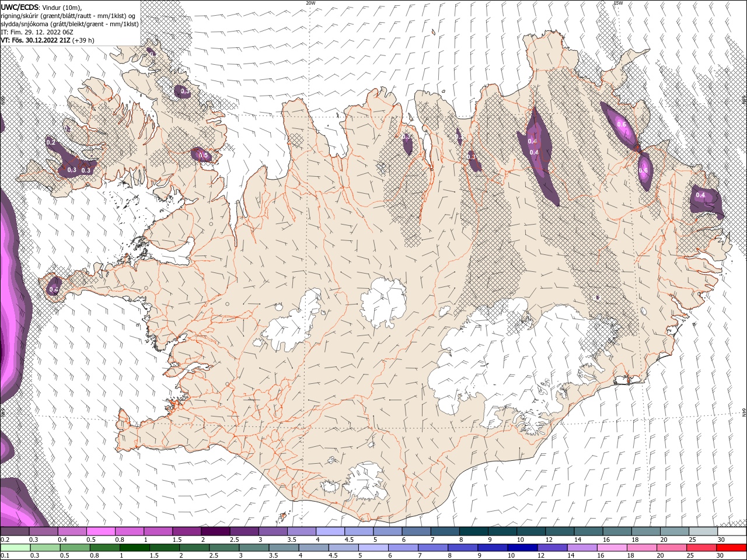747x560 pixels.
Task: Click the '30' value in the lower legend
Action: pos(720,555)
